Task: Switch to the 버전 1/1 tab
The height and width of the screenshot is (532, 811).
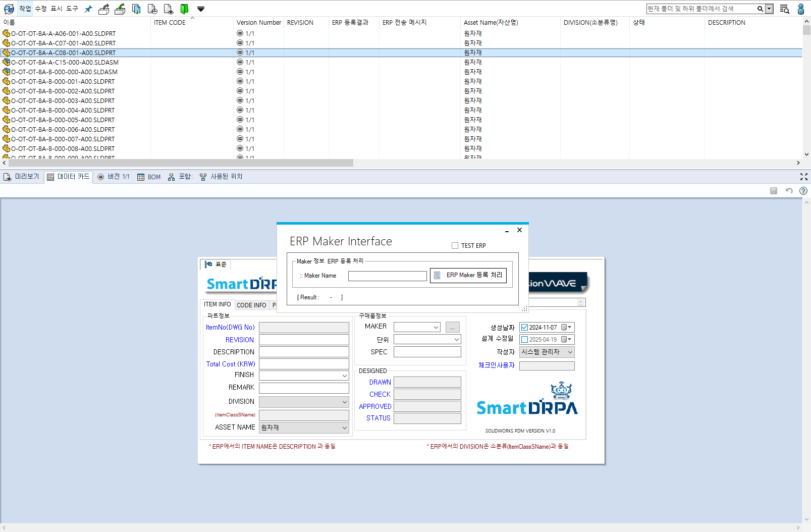Action: coord(114,177)
